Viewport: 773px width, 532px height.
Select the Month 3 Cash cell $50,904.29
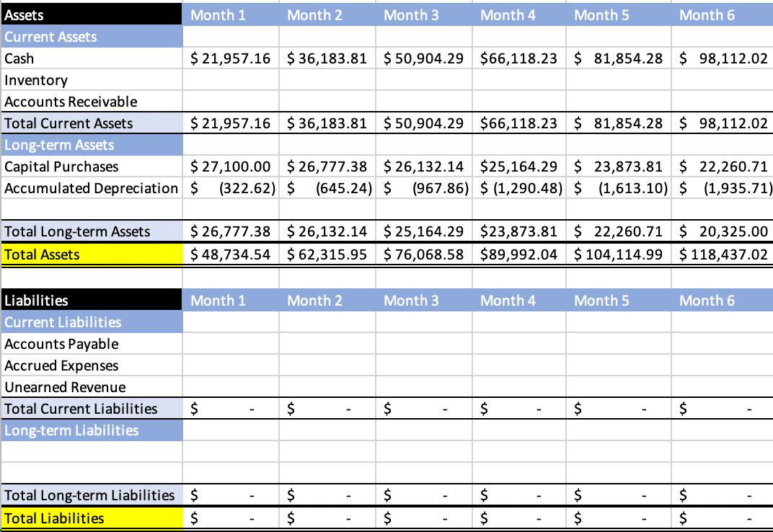click(424, 58)
